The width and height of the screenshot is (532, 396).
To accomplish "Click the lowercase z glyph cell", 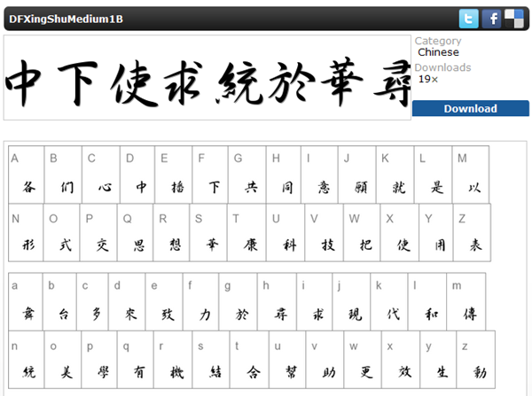I will (476, 360).
